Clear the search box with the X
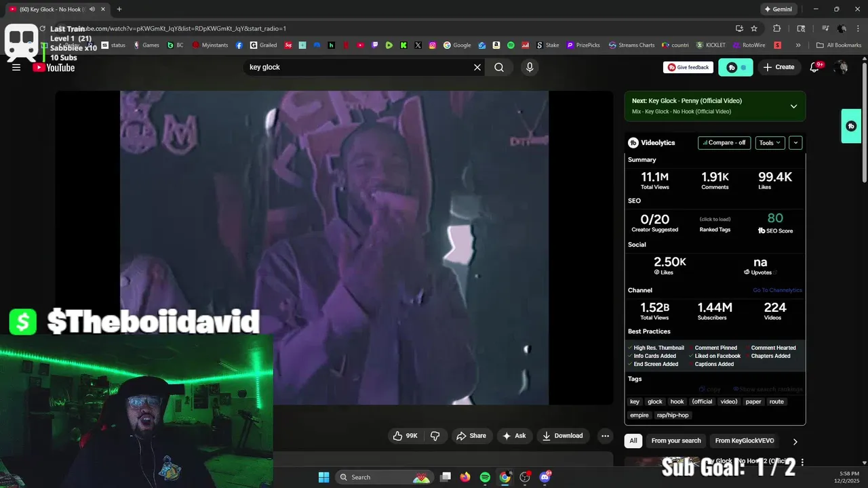 (x=477, y=67)
